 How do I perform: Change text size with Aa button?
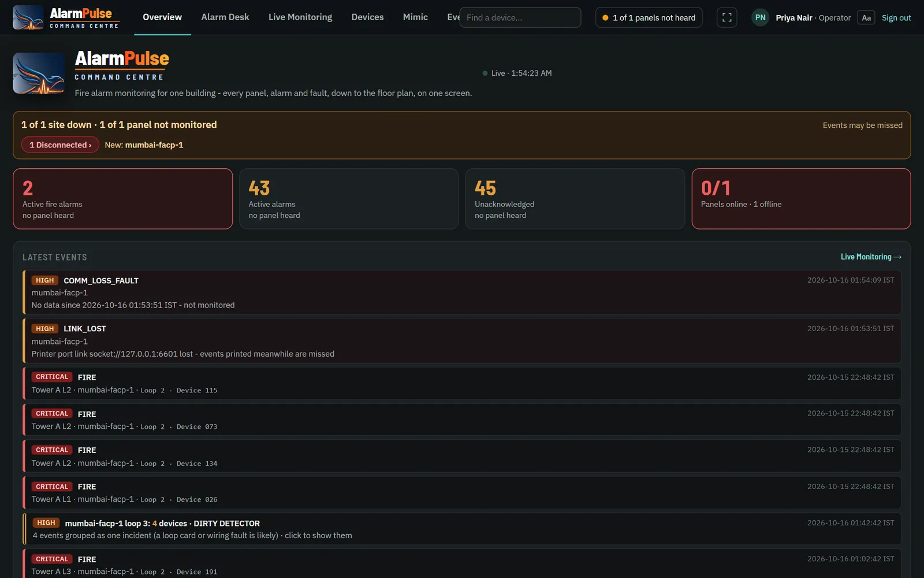[x=866, y=18]
